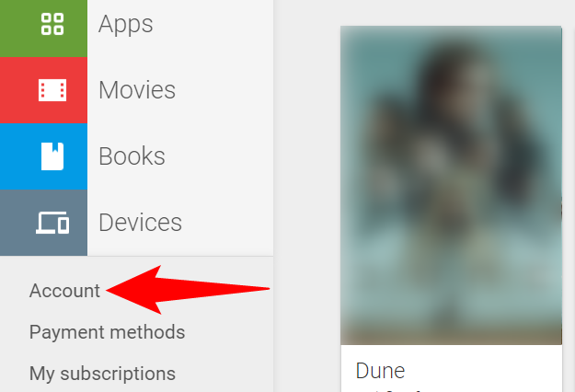Click the slate gray tile beside Devices

tap(43, 222)
